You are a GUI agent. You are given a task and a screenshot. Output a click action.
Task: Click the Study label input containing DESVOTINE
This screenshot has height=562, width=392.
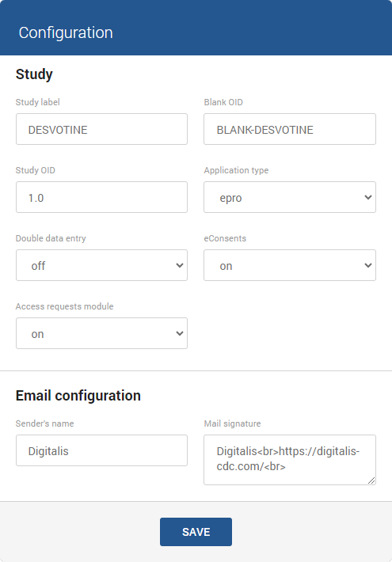101,129
